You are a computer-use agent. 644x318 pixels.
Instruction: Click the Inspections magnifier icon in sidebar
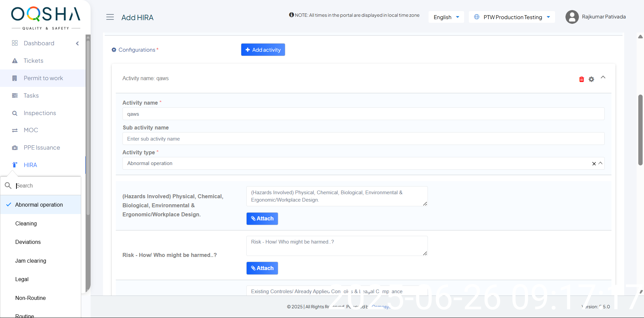[15, 113]
